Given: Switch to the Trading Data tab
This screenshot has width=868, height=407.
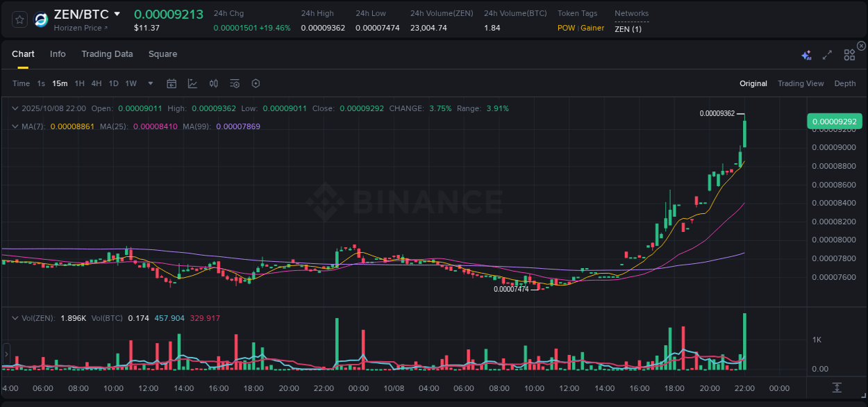Looking at the screenshot, I should [x=107, y=53].
